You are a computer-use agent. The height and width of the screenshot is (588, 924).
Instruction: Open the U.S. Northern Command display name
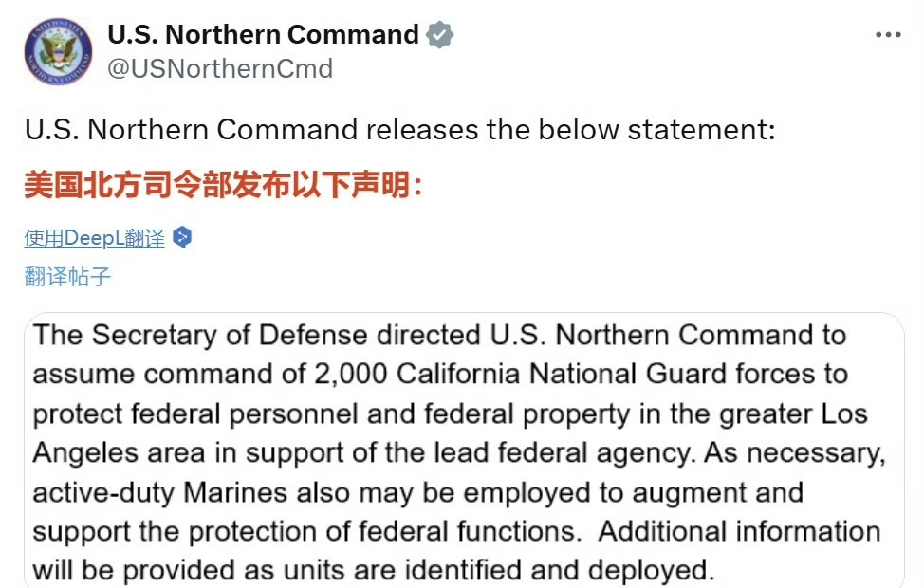click(x=263, y=35)
